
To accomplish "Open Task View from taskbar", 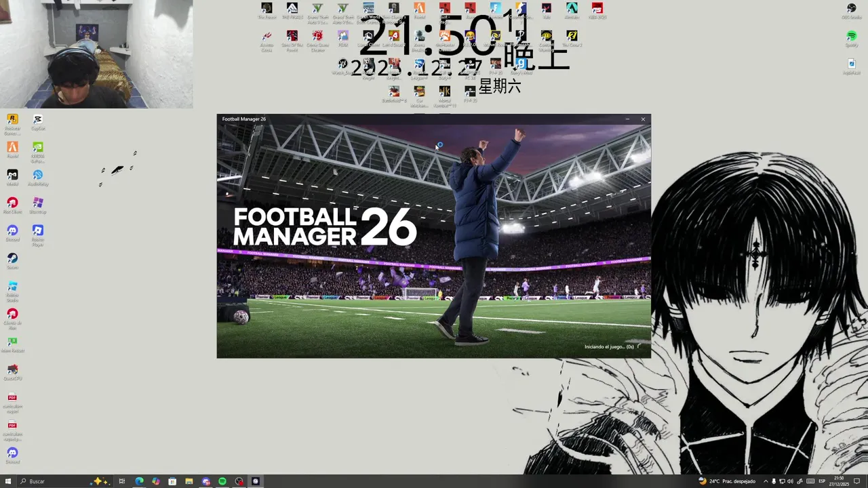I will 122,481.
